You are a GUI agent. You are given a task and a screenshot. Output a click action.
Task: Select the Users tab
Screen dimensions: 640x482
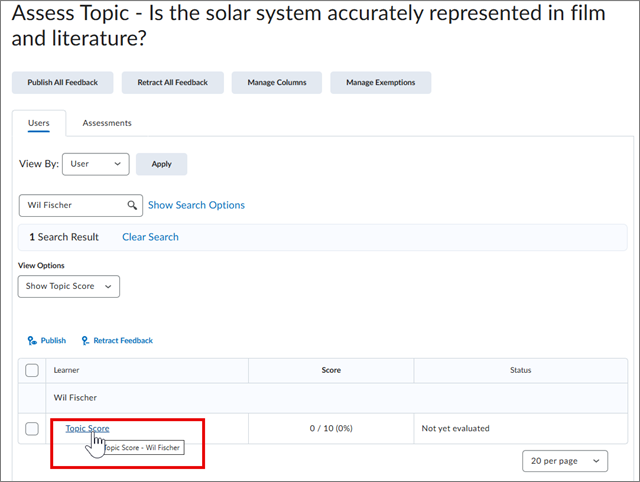point(39,123)
